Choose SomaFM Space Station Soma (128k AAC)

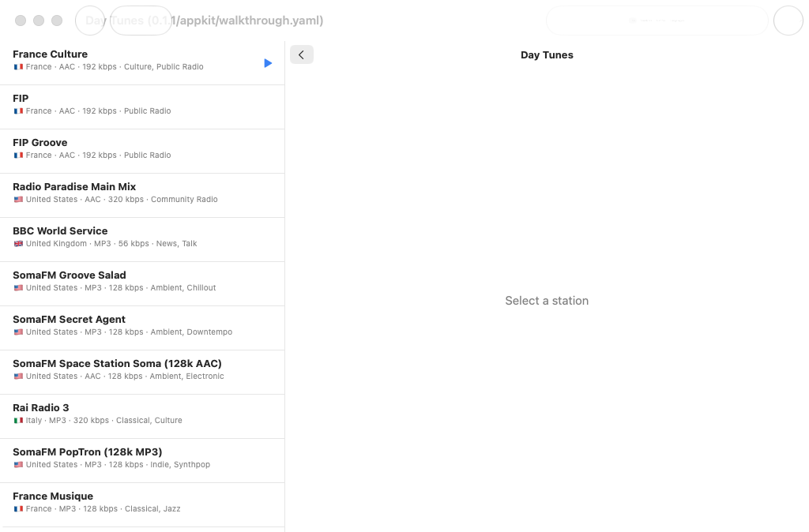tap(142, 373)
